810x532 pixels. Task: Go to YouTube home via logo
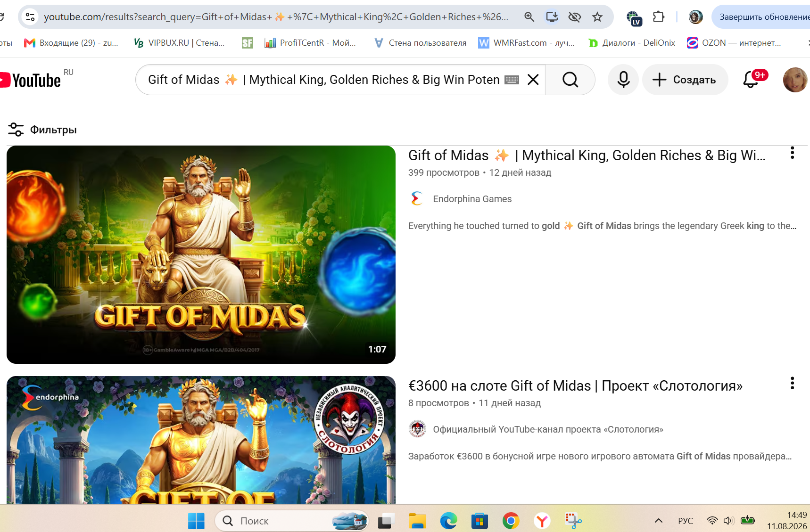click(31, 80)
